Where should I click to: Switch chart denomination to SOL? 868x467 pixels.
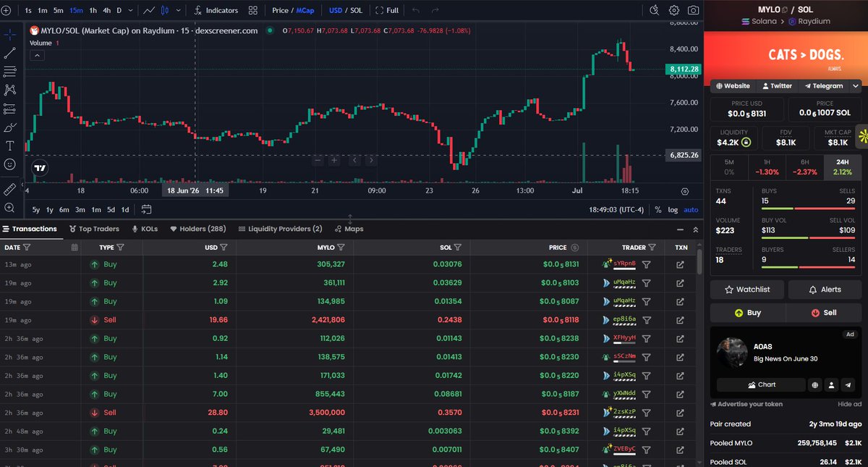click(x=357, y=10)
